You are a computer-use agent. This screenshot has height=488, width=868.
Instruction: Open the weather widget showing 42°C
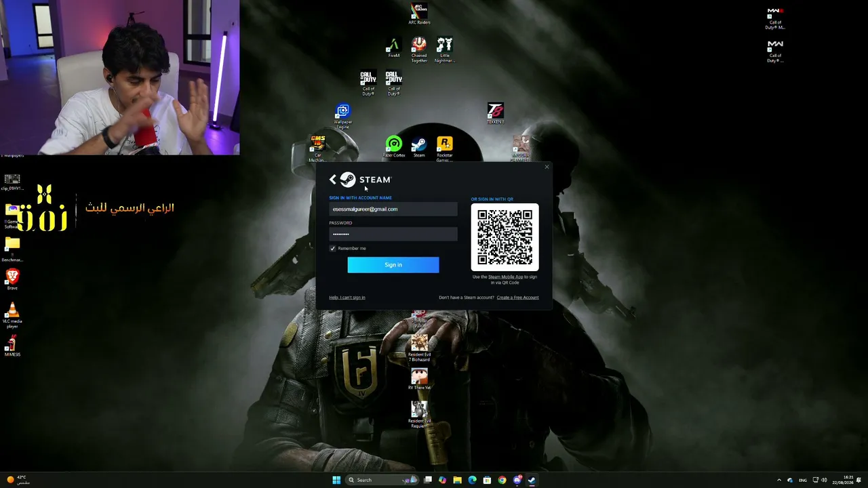click(x=18, y=480)
